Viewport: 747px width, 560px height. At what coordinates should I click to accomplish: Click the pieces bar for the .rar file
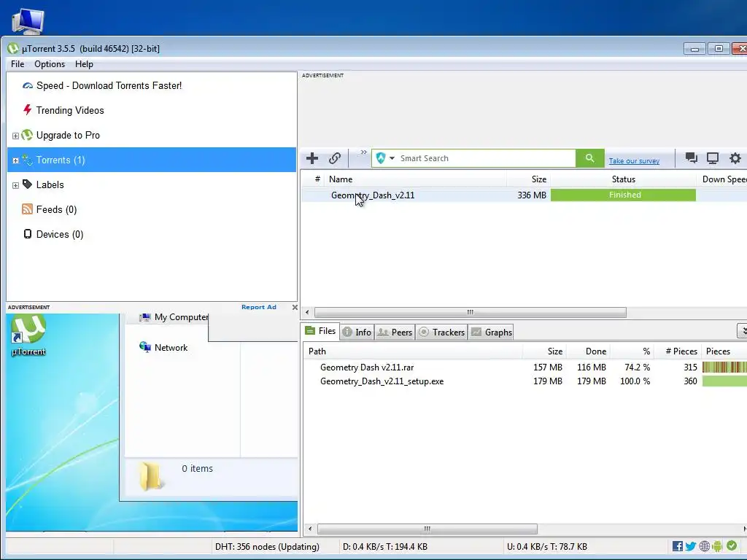pyautogui.click(x=724, y=367)
